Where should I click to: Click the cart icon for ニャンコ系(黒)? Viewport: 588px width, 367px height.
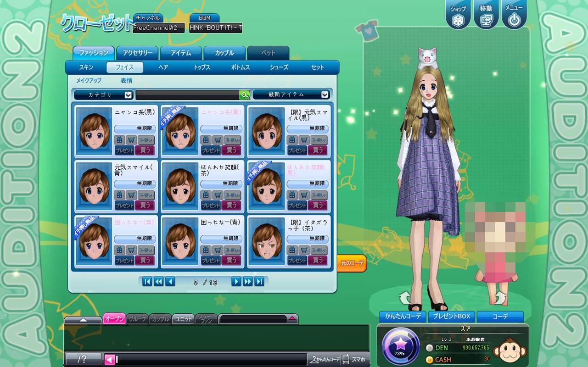click(x=131, y=140)
